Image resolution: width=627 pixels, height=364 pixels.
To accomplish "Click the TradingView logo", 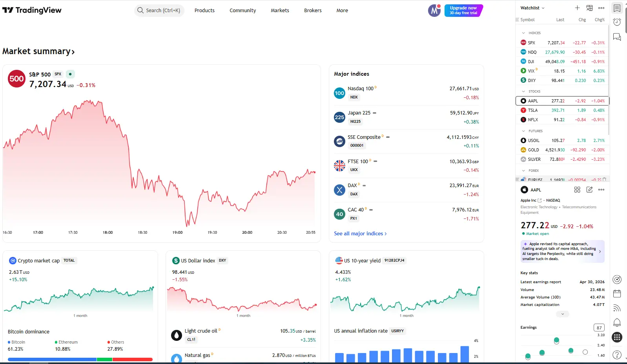I will pyautogui.click(x=32, y=10).
